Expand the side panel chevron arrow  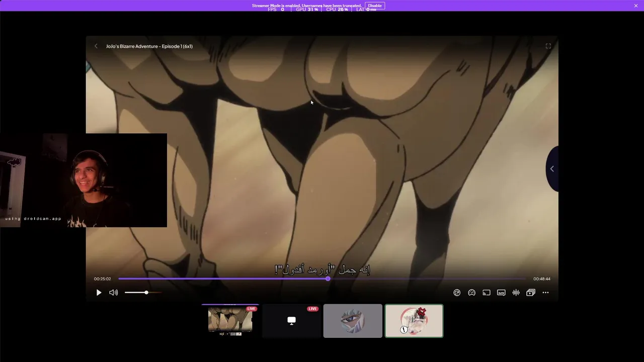coord(552,169)
